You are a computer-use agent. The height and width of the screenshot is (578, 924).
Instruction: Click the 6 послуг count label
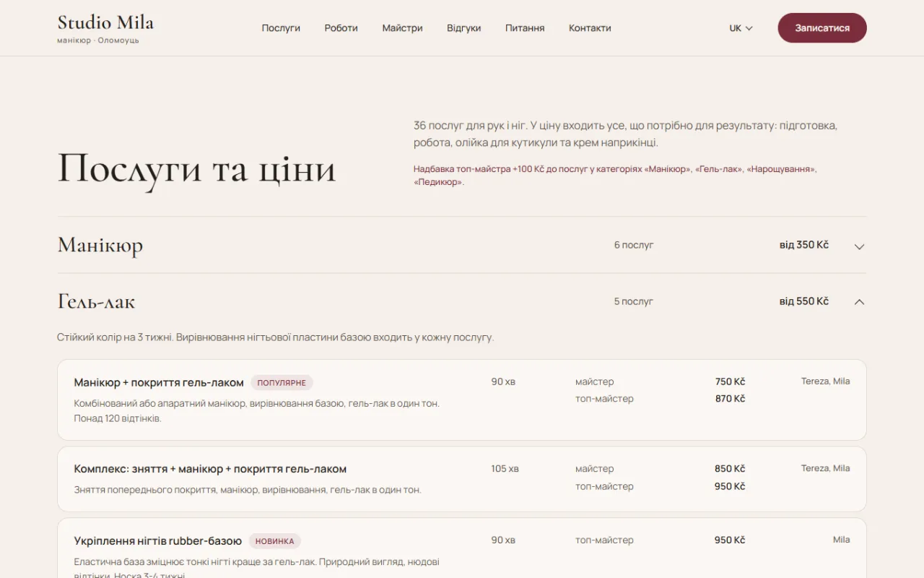(634, 245)
